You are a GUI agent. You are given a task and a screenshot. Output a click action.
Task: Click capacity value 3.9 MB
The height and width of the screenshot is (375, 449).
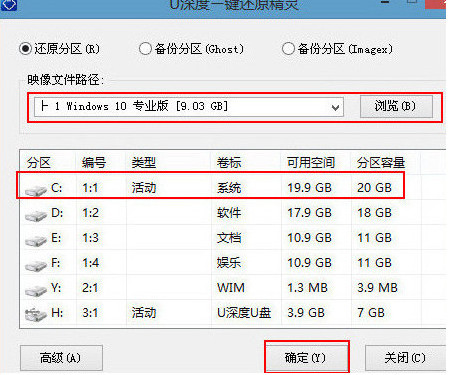pyautogui.click(x=377, y=288)
